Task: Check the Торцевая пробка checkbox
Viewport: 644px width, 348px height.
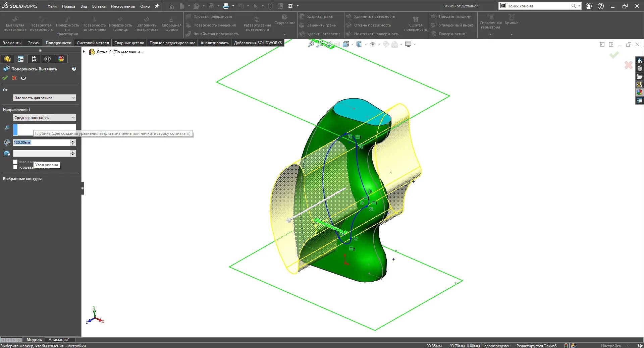Action: pyautogui.click(x=15, y=167)
